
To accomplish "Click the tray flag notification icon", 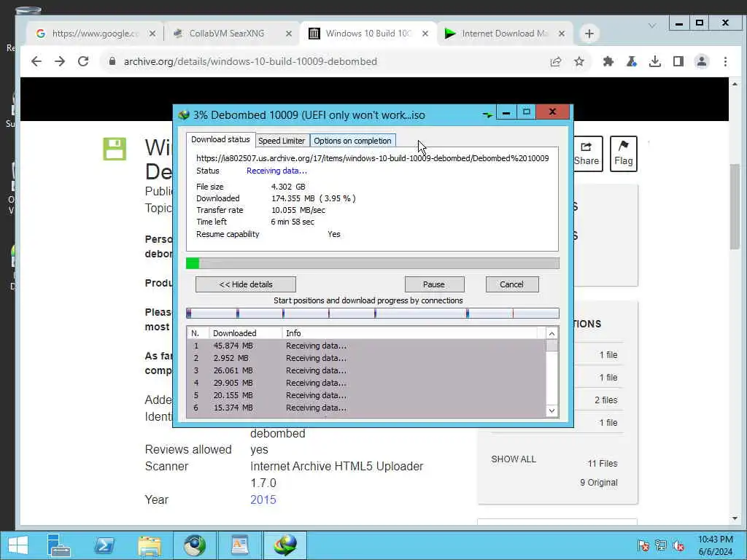I will click(643, 545).
